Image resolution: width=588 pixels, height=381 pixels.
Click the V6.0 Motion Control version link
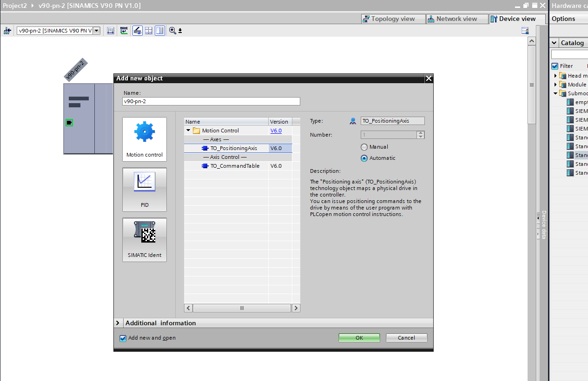[x=276, y=131]
